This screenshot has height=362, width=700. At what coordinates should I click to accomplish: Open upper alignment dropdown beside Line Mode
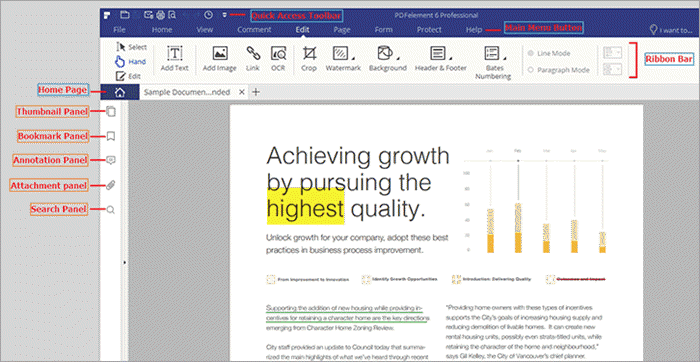612,53
